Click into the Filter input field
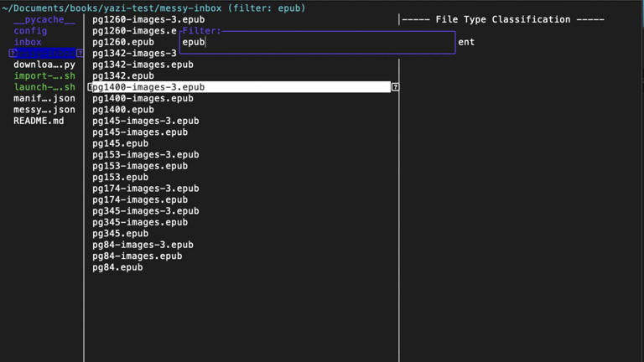The width and height of the screenshot is (644, 362). (318, 42)
